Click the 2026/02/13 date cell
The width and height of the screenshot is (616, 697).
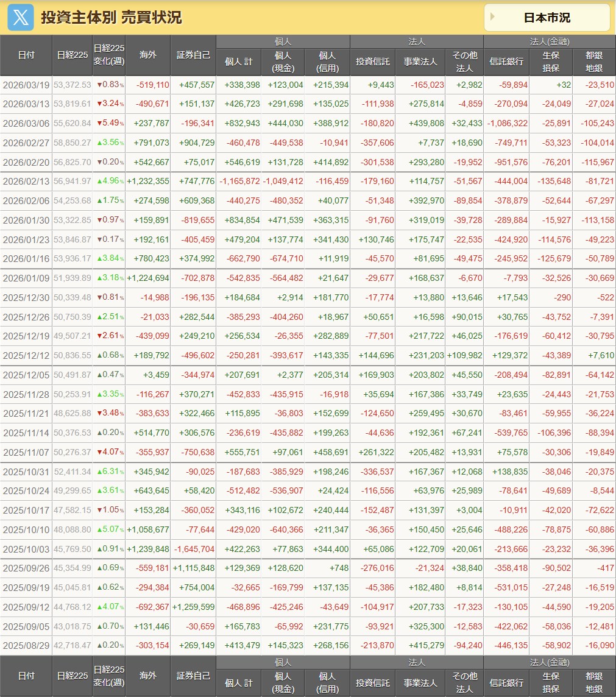pos(26,181)
